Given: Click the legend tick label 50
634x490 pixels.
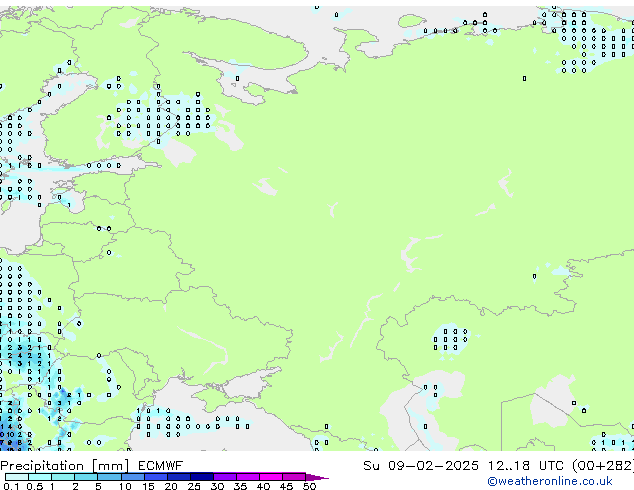Looking at the screenshot, I should tap(309, 486).
